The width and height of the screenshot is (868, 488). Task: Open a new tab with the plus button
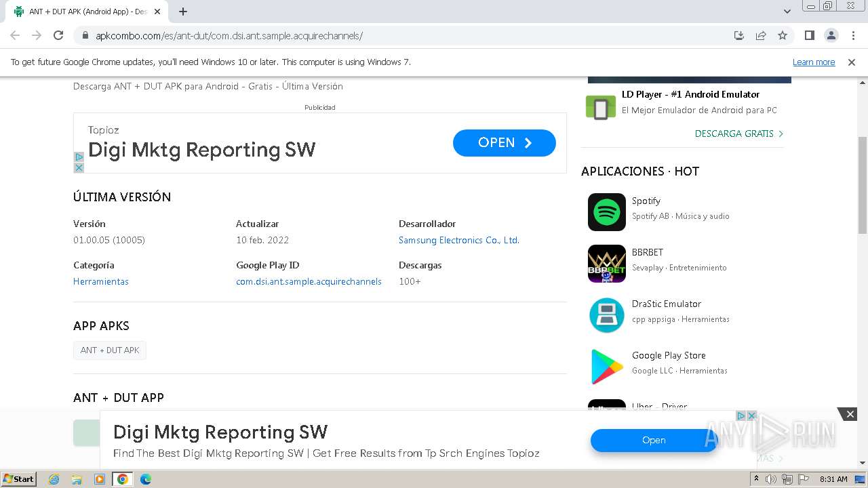click(183, 12)
